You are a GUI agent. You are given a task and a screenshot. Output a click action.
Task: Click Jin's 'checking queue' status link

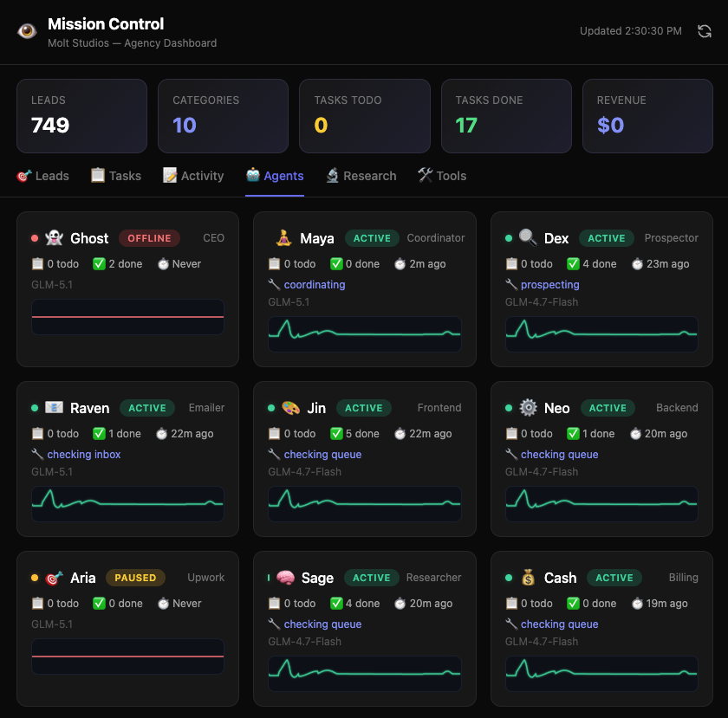coord(322,455)
